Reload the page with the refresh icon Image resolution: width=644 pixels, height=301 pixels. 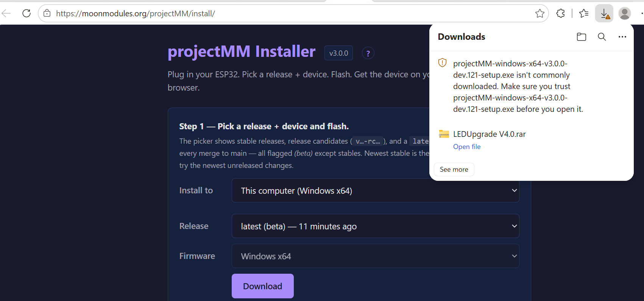[x=27, y=13]
